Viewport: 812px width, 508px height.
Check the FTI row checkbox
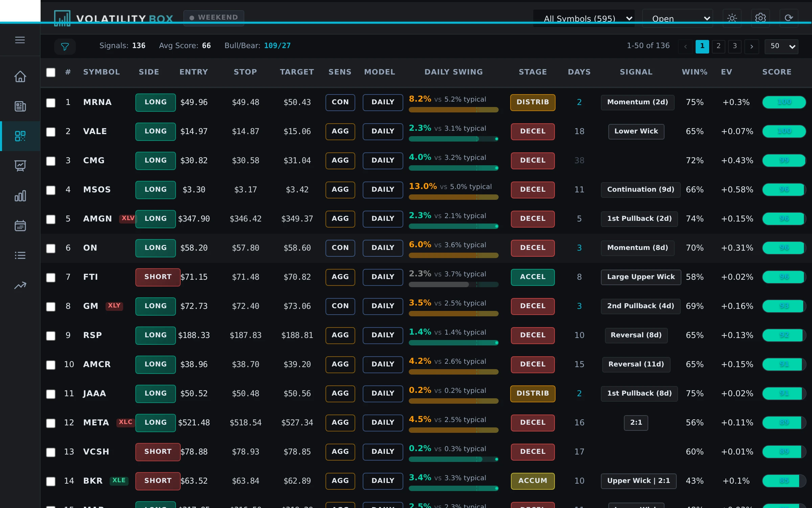(51, 277)
